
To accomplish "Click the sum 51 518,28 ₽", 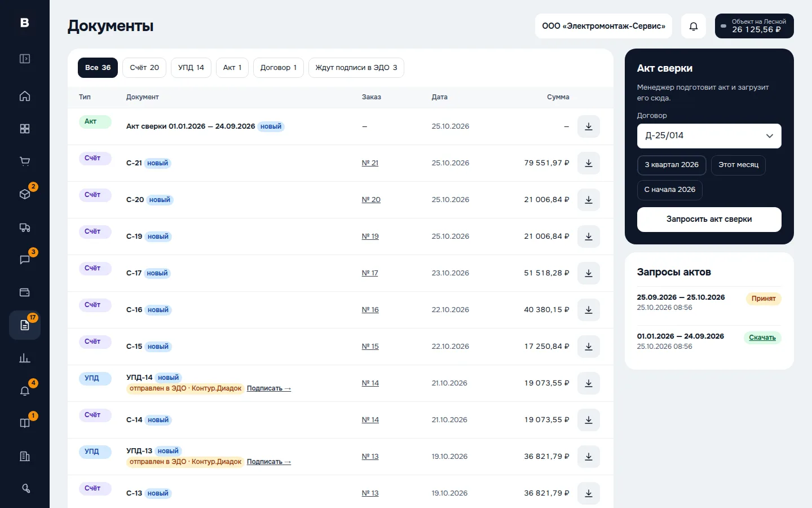I will [546, 273].
